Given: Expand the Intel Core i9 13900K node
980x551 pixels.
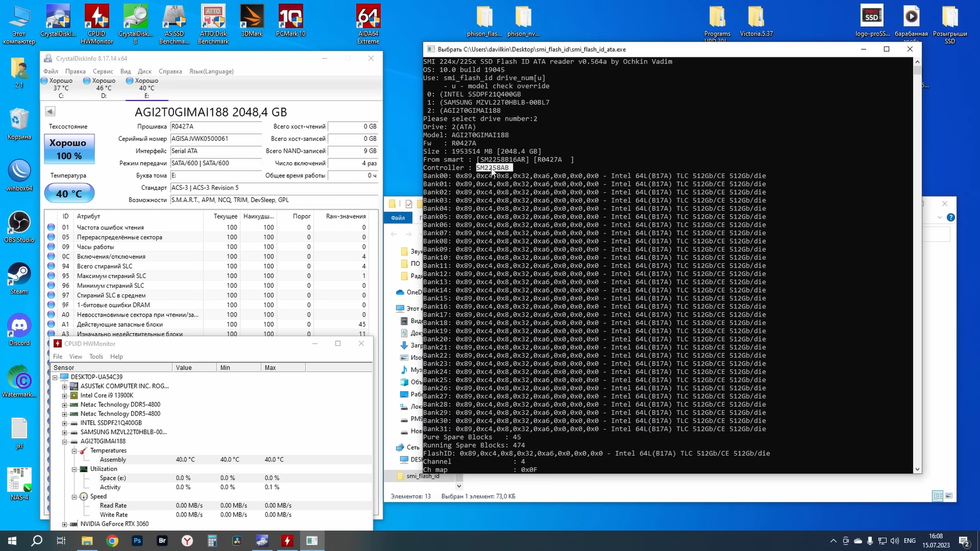Looking at the screenshot, I should point(64,395).
